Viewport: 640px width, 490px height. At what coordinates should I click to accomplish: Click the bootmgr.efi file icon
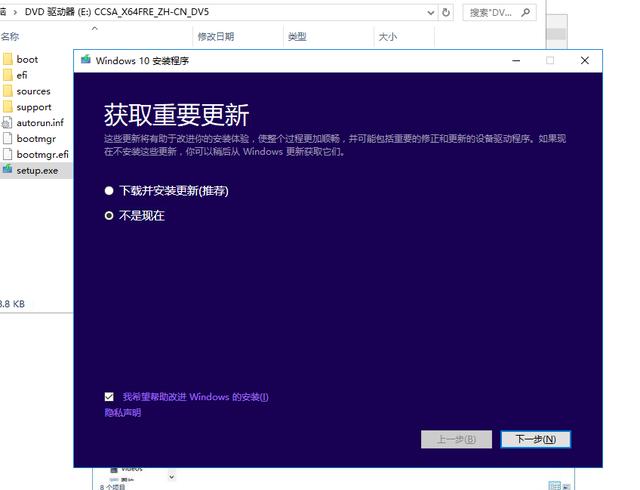7,154
